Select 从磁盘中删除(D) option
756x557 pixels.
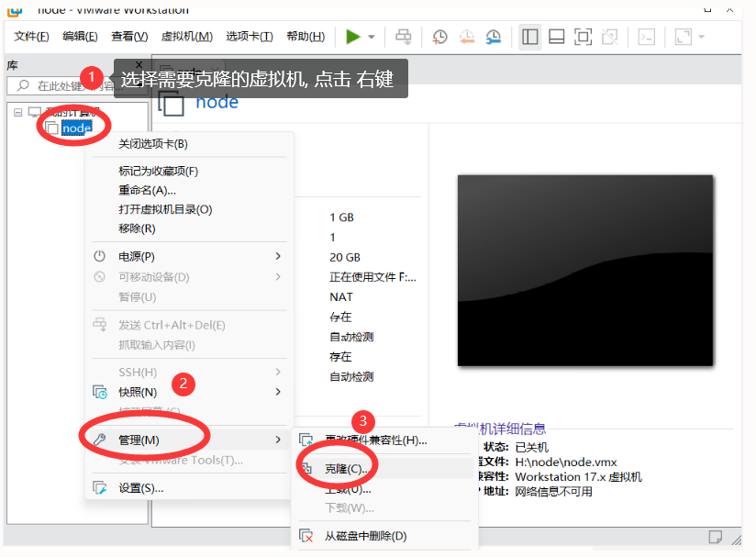(365, 536)
